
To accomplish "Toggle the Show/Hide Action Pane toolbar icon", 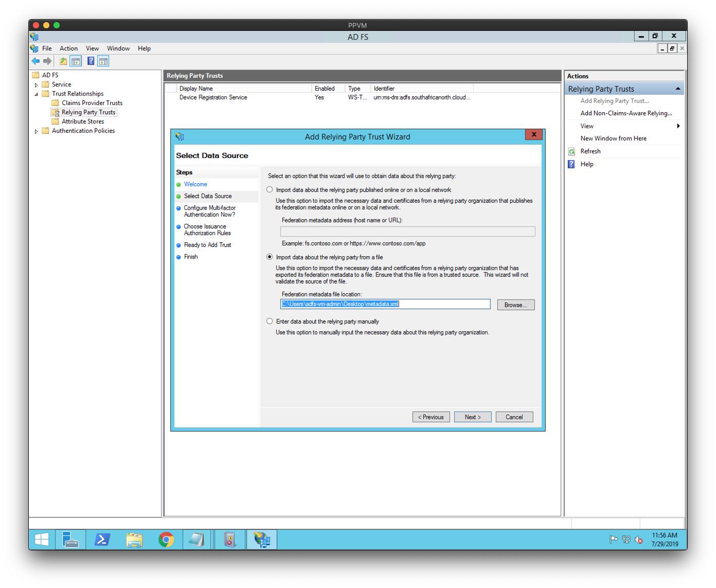I will (x=103, y=61).
